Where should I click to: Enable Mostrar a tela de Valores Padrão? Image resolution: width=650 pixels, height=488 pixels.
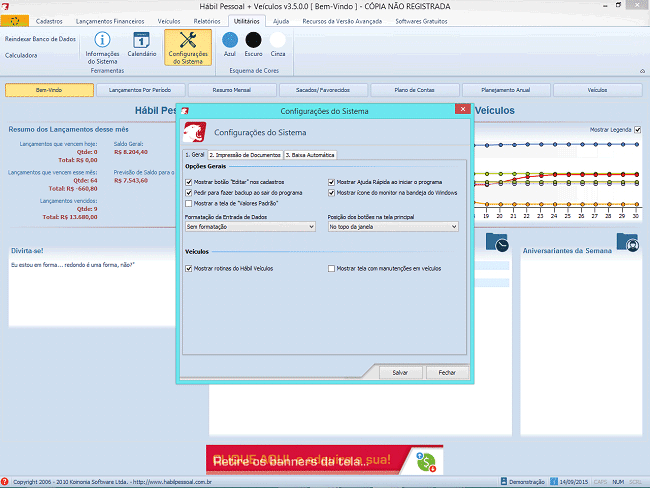pyautogui.click(x=189, y=204)
